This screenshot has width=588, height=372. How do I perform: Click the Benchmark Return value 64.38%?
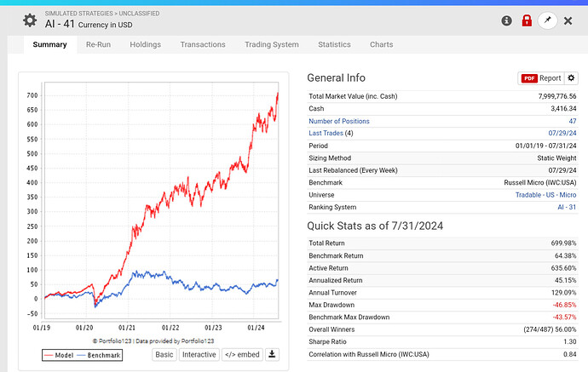coord(566,256)
